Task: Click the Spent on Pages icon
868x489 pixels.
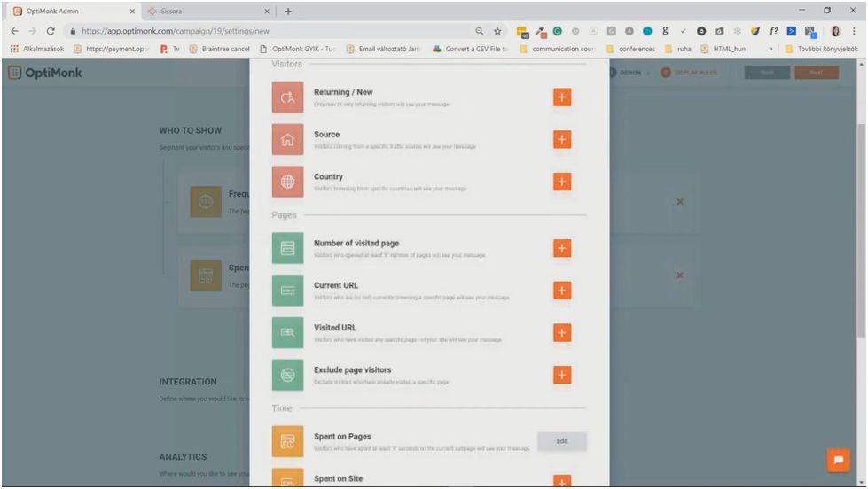Action: click(287, 442)
